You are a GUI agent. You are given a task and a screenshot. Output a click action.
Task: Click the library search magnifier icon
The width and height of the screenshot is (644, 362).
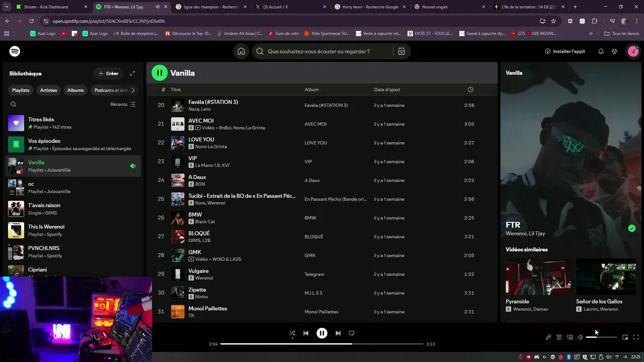(14, 104)
